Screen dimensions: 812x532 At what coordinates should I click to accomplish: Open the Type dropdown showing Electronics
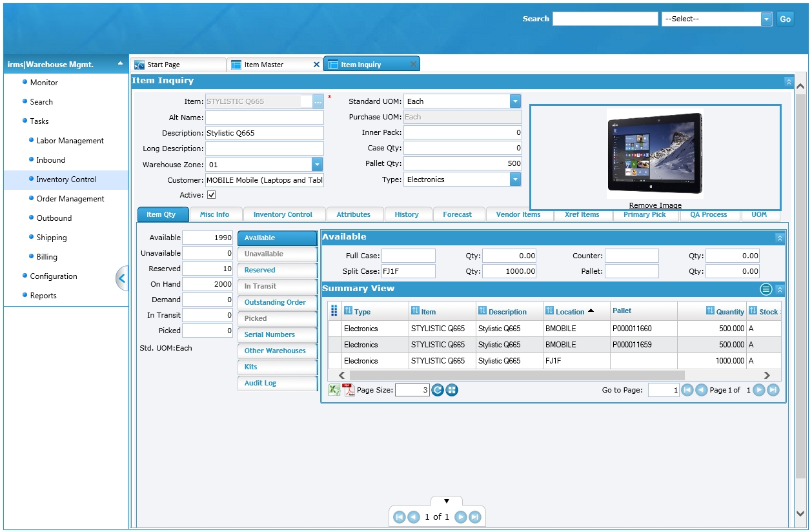[x=515, y=180]
